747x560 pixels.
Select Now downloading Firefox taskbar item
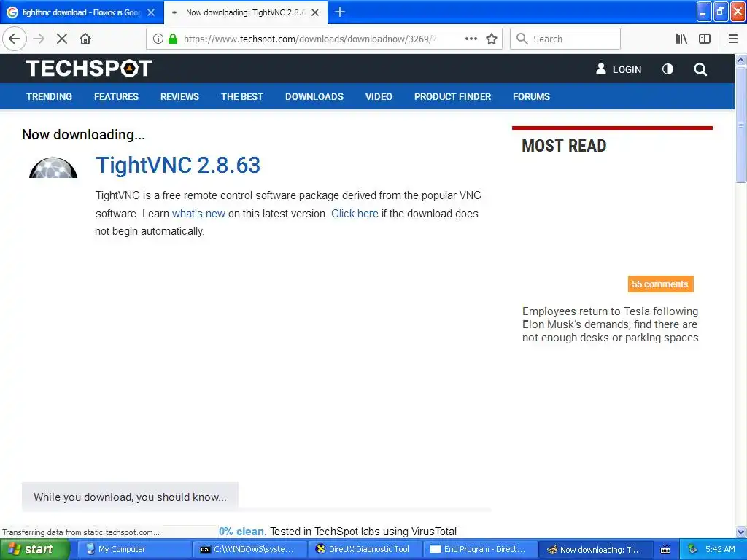click(x=595, y=549)
